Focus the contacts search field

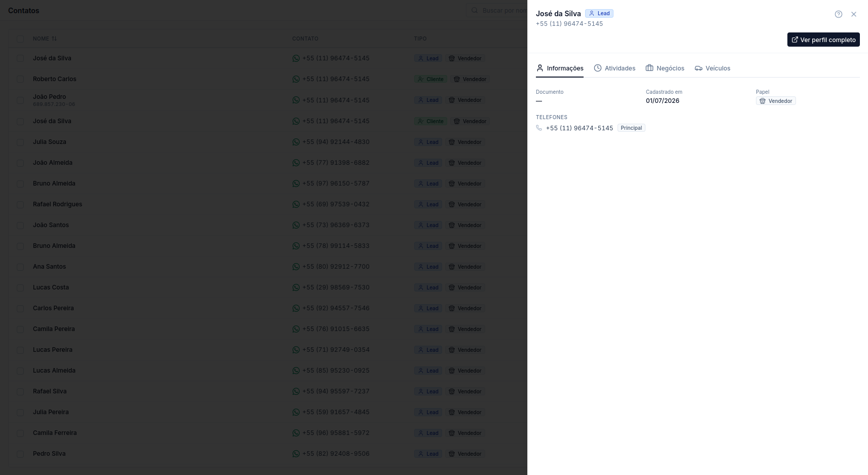(497, 10)
